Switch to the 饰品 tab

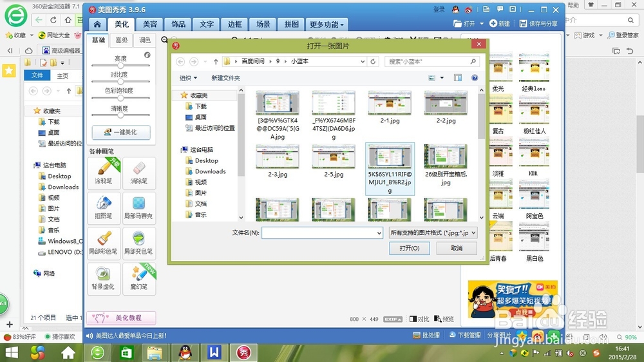coord(178,24)
